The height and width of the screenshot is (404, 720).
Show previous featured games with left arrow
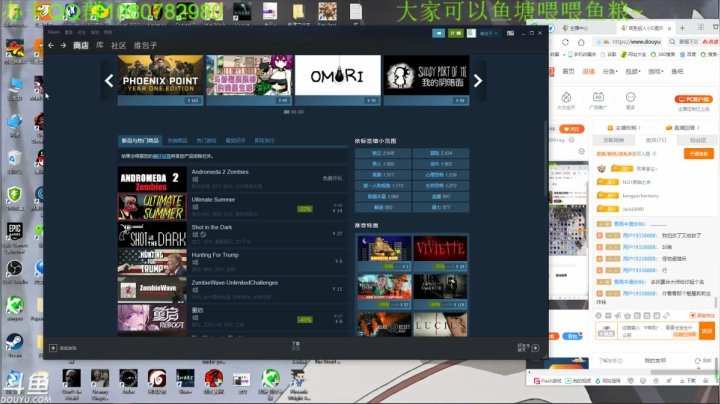(x=109, y=81)
